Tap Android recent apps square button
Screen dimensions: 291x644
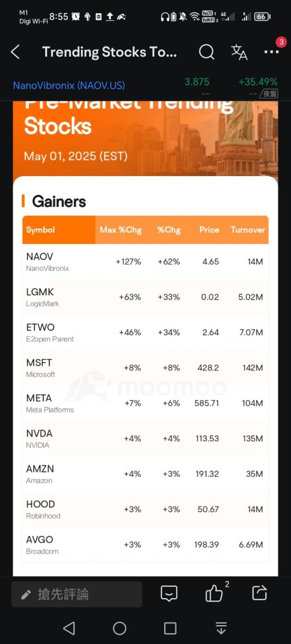click(x=170, y=628)
